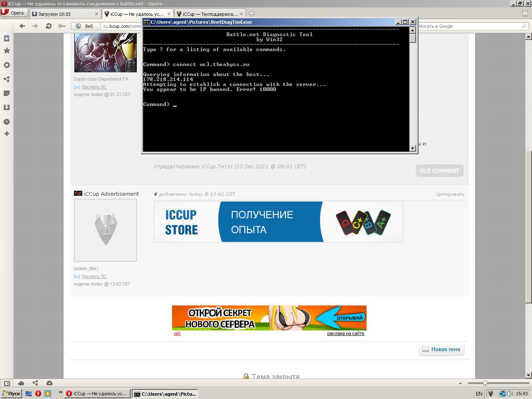This screenshot has width=532, height=399.
Task: Open the Пуск start menu
Action: [x=11, y=394]
